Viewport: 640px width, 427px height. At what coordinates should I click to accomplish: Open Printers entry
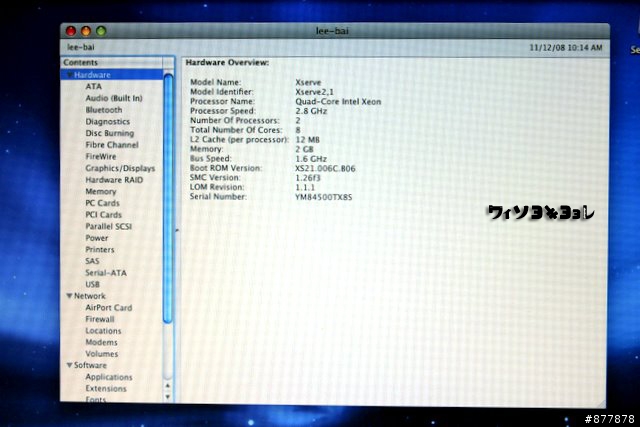coord(100,250)
